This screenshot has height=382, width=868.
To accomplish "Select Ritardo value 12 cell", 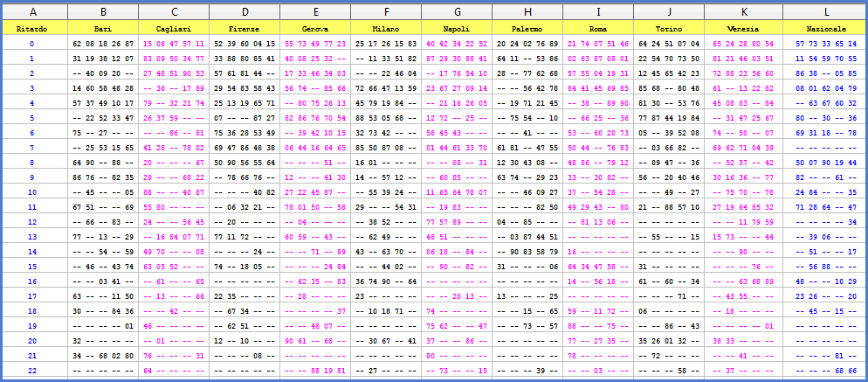I will pos(35,222).
